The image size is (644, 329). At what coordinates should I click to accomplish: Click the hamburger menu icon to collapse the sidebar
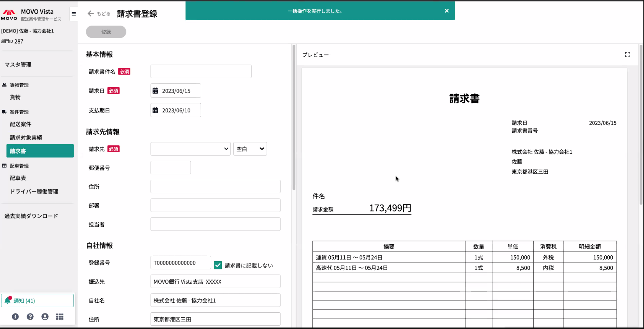point(74,14)
